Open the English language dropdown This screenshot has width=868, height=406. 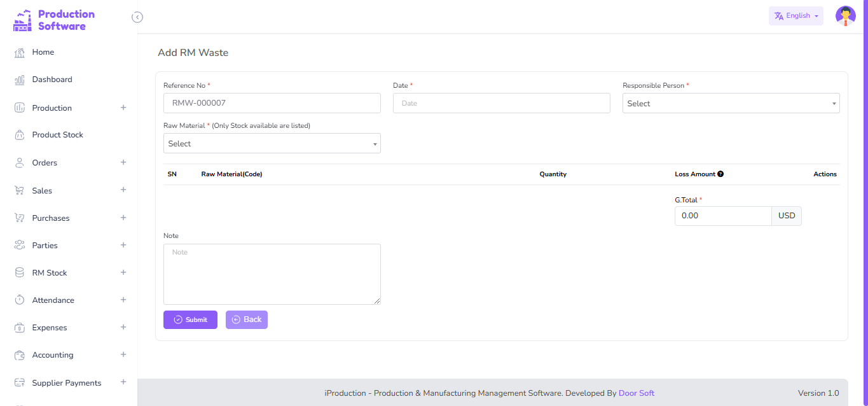coord(796,16)
